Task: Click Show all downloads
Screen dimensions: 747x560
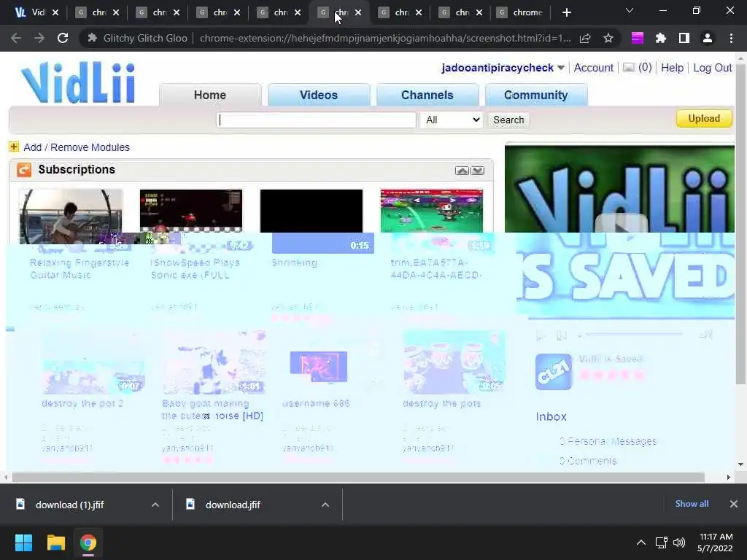Action: [x=692, y=504]
